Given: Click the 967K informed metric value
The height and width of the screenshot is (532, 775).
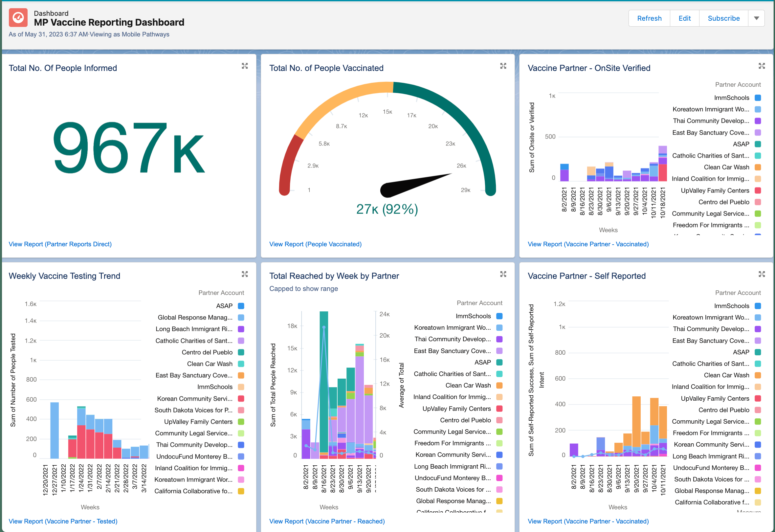Looking at the screenshot, I should click(129, 148).
